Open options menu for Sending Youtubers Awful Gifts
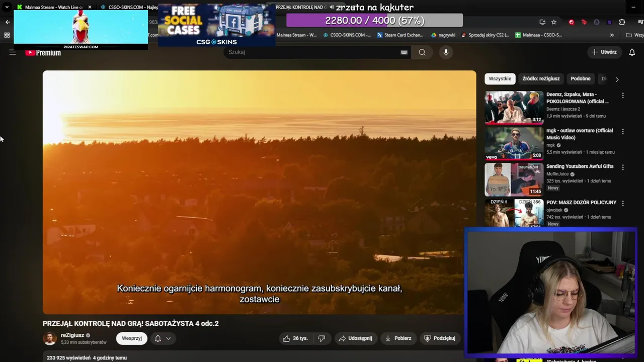644x362 pixels. pos(623,167)
